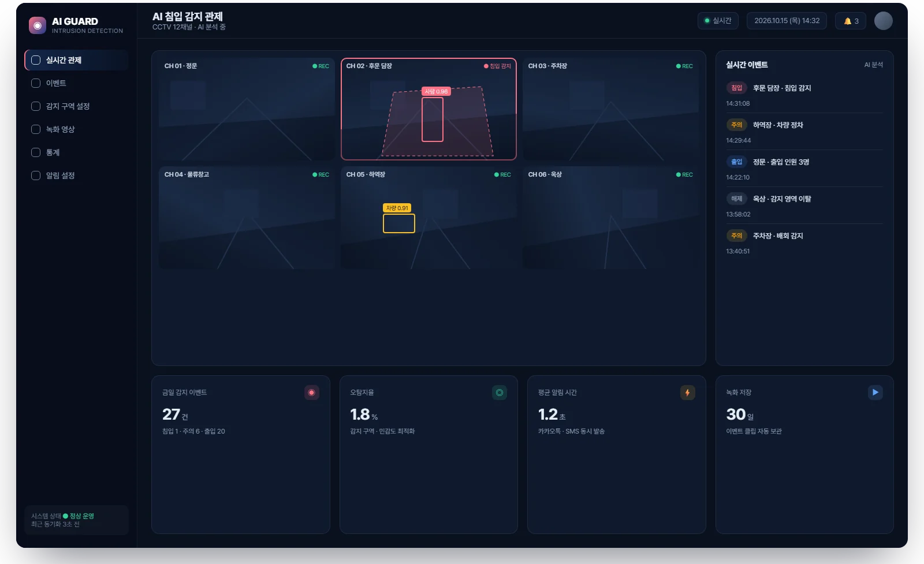
Task: Click the 알림 설정 sidebar icon box
Action: pyautogui.click(x=36, y=175)
